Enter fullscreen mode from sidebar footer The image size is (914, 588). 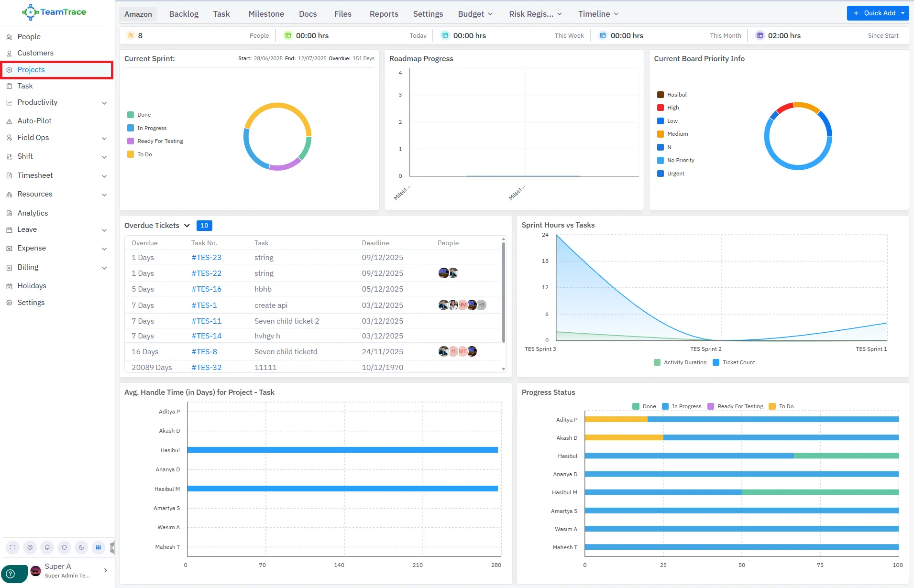(13, 547)
